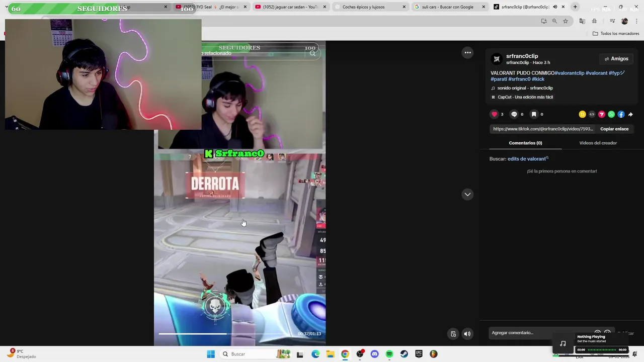This screenshot has width=644, height=362.
Task: Open Microsoft Edge from the taskbar
Action: [315, 354]
